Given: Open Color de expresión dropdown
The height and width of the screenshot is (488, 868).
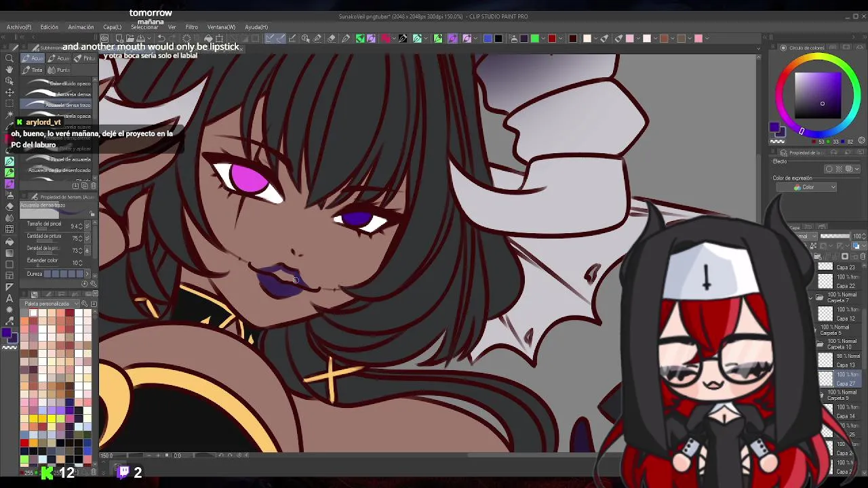Looking at the screenshot, I should (x=806, y=187).
